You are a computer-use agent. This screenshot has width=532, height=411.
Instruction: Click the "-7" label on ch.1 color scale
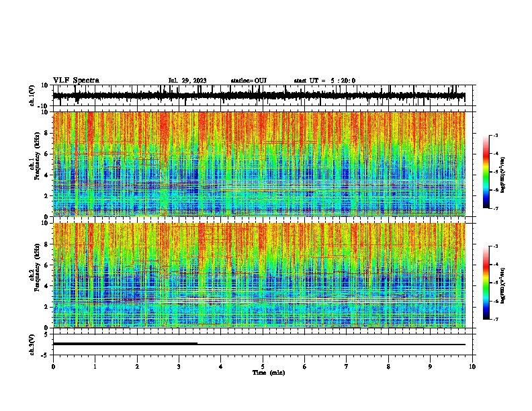[x=496, y=208]
